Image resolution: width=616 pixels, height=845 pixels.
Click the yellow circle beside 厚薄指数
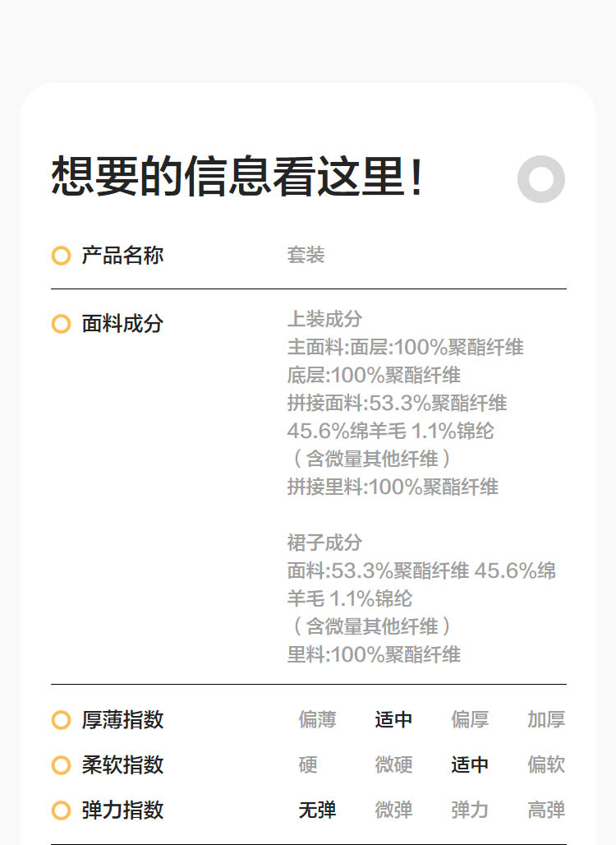(61, 720)
